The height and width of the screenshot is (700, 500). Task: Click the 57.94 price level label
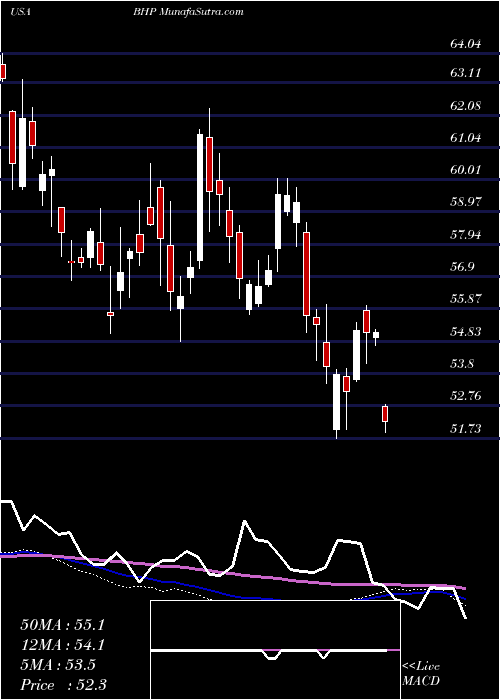pyautogui.click(x=466, y=234)
